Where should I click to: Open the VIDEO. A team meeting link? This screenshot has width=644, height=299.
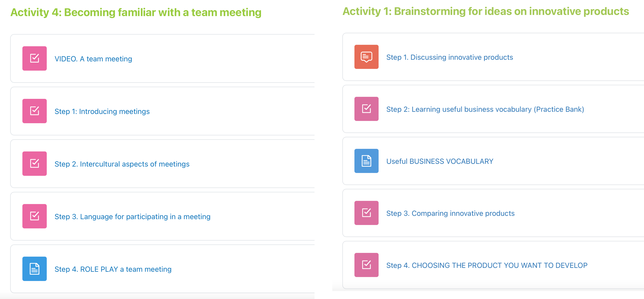pyautogui.click(x=93, y=59)
